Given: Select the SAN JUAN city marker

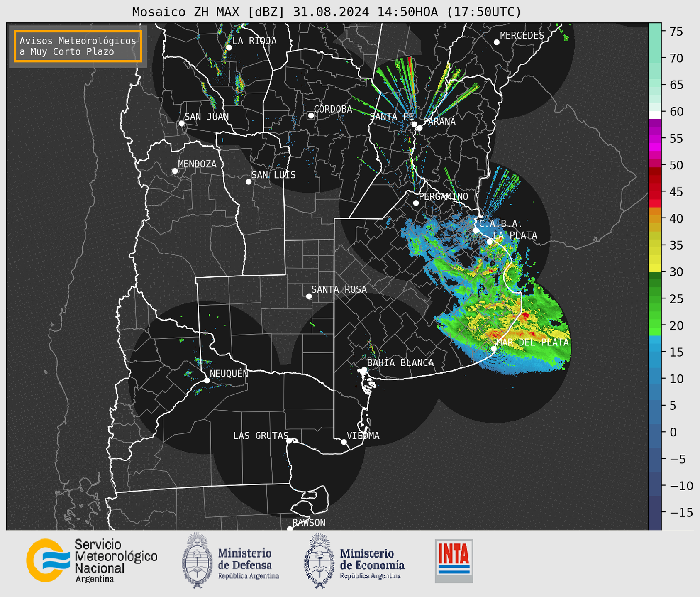Looking at the screenshot, I should pos(181,123).
